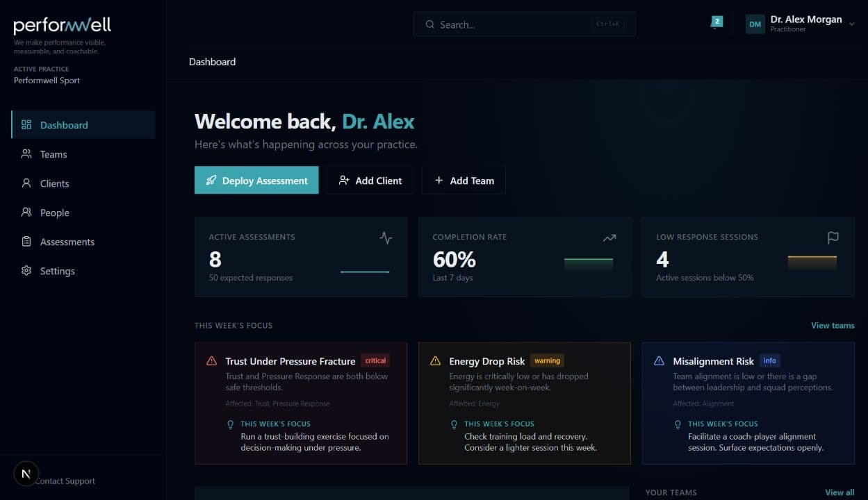Follow the View all link
The image size is (868, 500).
coord(840,492)
